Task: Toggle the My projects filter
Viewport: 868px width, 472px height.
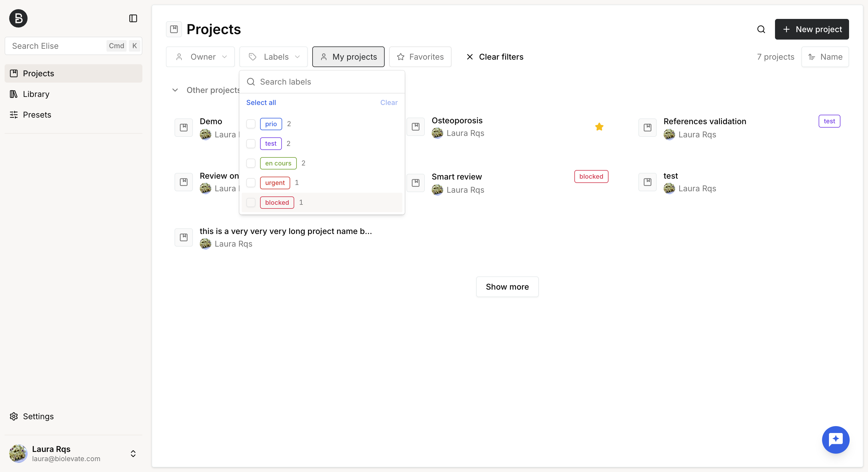Action: 348,57
